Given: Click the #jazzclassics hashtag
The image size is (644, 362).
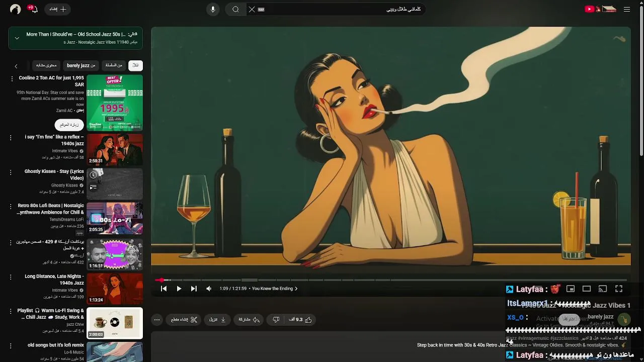Looking at the screenshot, I should (x=565, y=338).
